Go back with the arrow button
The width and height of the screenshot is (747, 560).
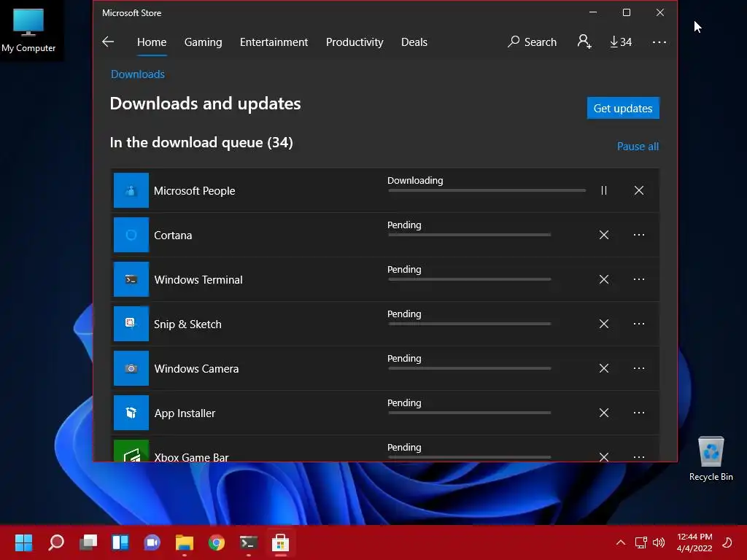pos(108,42)
